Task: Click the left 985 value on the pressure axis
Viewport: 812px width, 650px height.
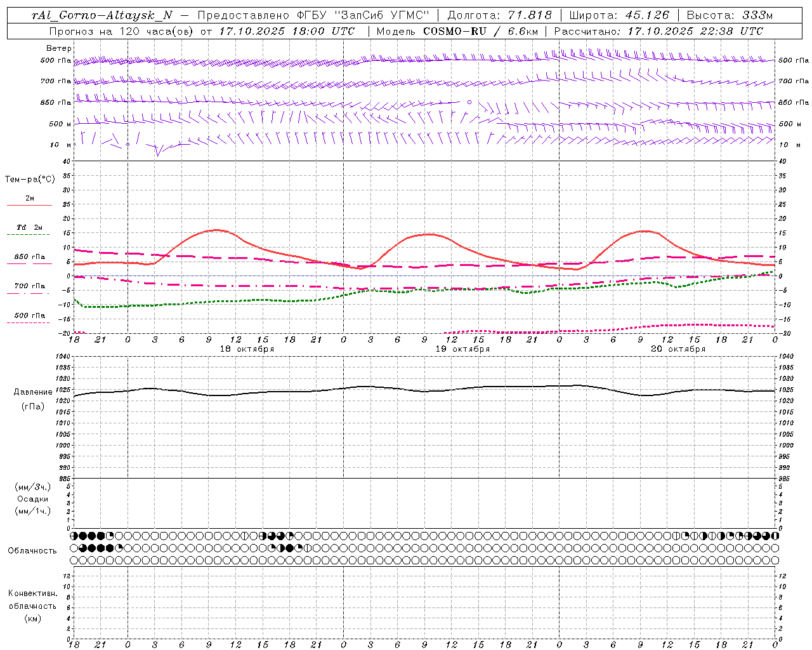Action: 64,479
